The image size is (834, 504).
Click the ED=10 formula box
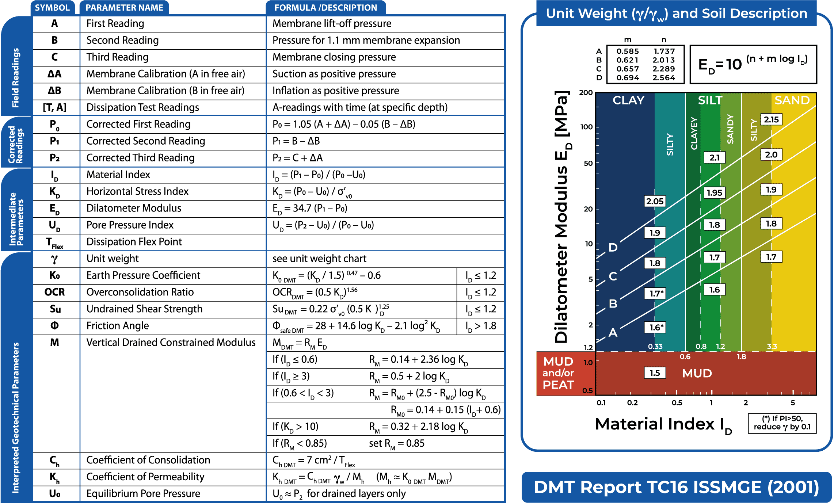pyautogui.click(x=753, y=64)
